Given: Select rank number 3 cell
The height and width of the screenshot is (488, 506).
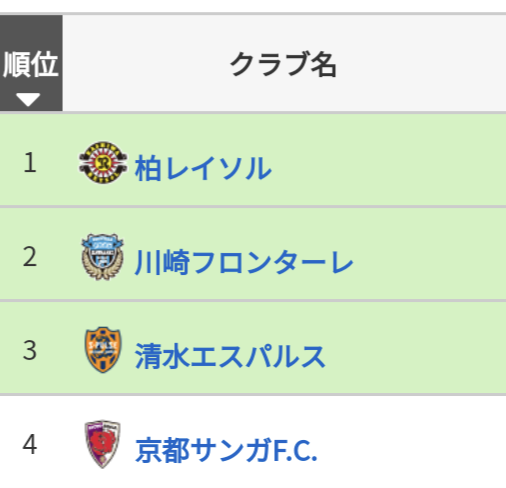Looking at the screenshot, I should [30, 350].
